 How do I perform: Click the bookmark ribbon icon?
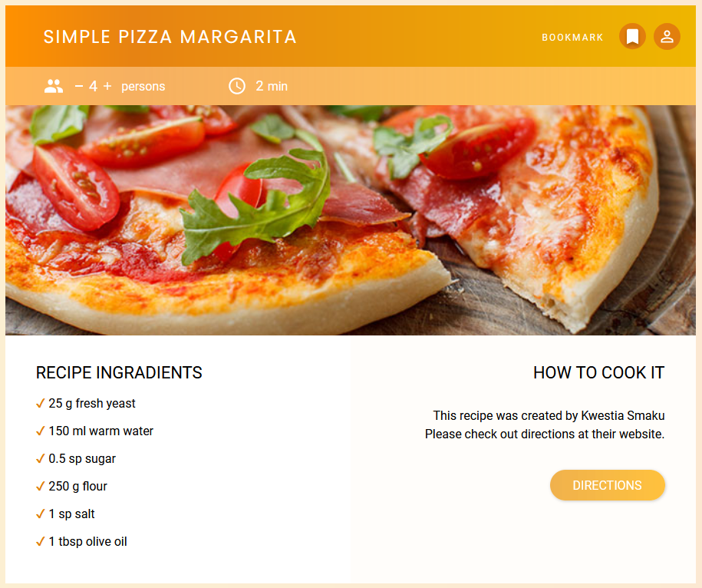coord(632,36)
